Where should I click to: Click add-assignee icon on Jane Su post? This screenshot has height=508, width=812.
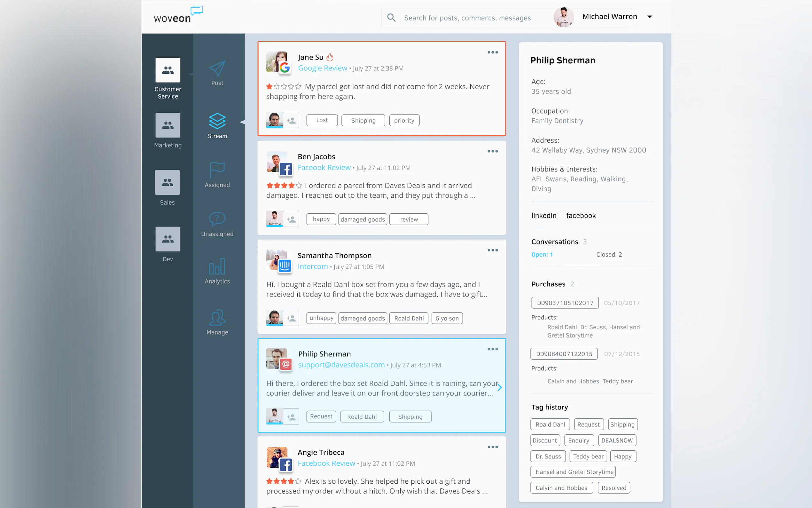291,120
